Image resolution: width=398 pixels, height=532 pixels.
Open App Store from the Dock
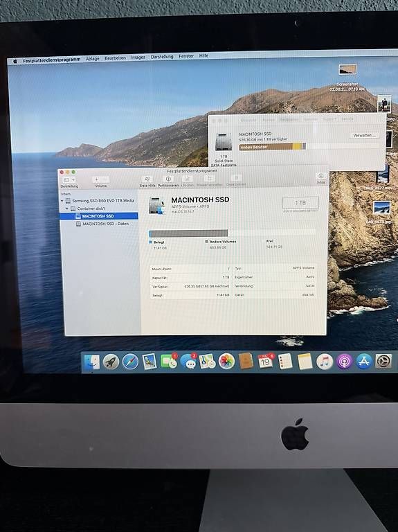pos(364,362)
